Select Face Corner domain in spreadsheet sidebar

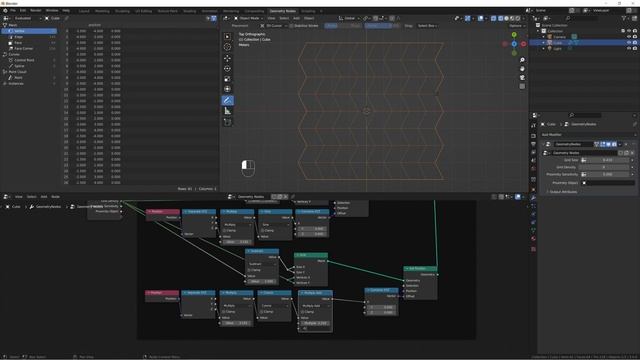coord(29,49)
